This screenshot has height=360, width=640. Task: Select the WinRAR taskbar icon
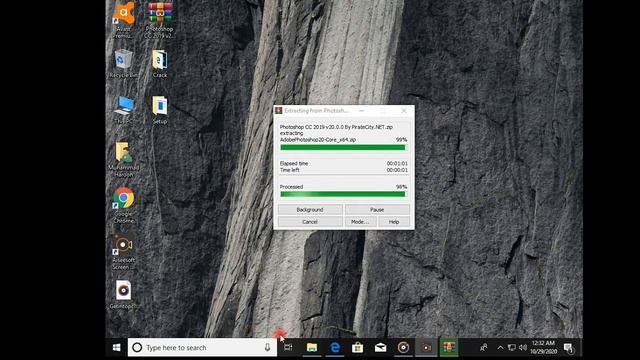point(449,347)
